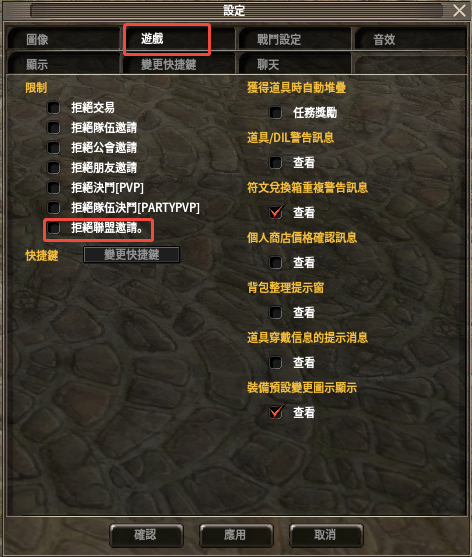Check the 拒絕聯盟邀請 checkbox
This screenshot has width=472, height=557.
pos(54,227)
